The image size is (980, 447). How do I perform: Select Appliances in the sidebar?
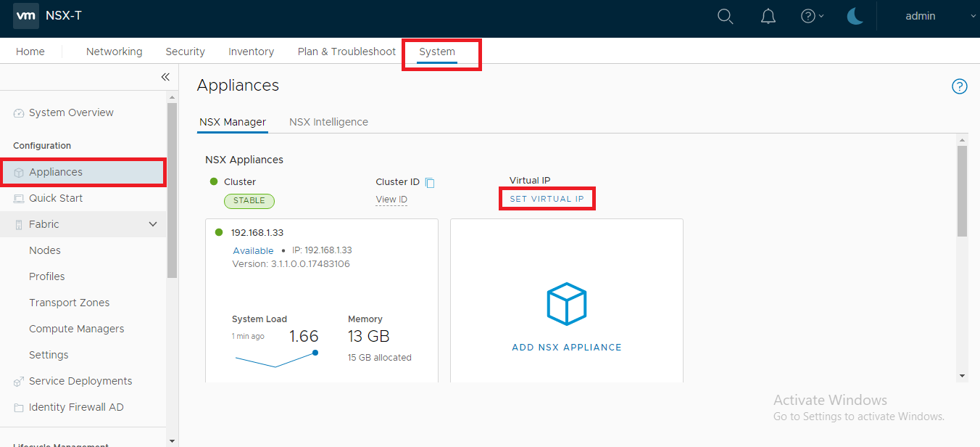pyautogui.click(x=83, y=172)
